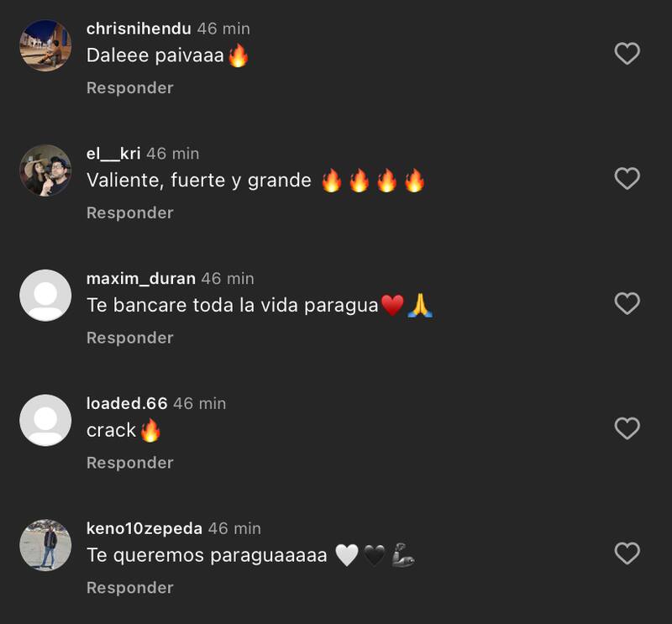Open chrisnihendu's profile picture
This screenshot has height=624, width=672.
pyautogui.click(x=45, y=45)
